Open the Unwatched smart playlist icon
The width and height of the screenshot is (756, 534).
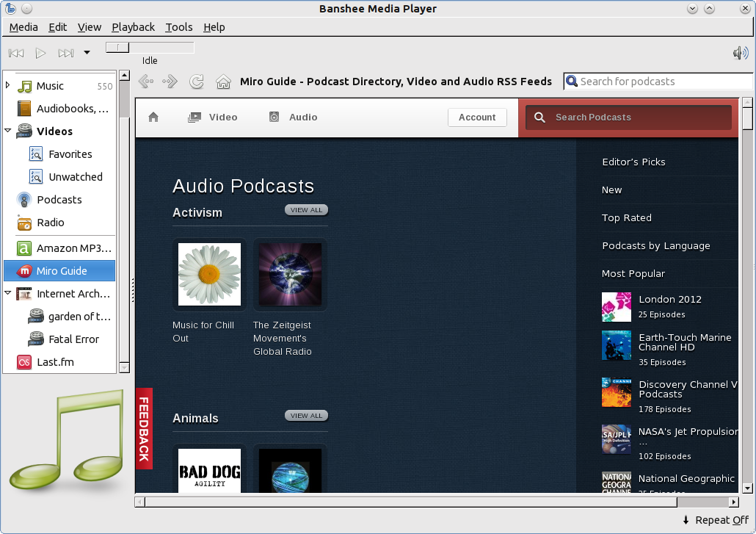pyautogui.click(x=36, y=176)
